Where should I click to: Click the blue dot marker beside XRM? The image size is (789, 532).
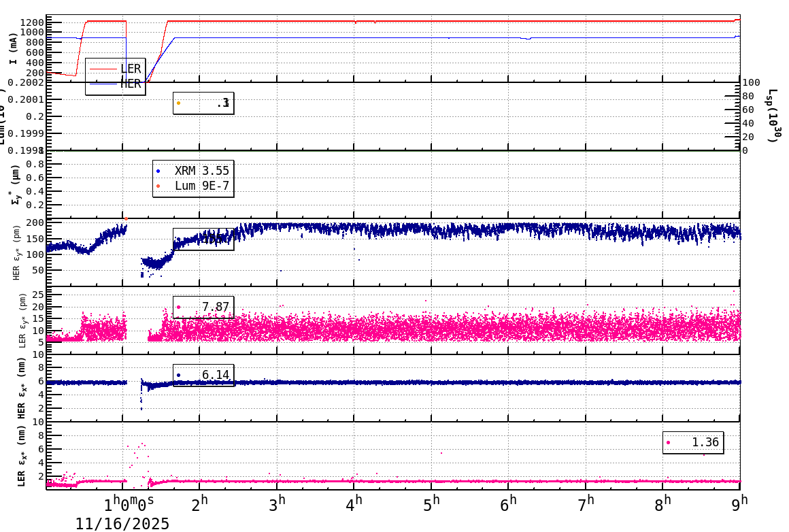[158, 171]
